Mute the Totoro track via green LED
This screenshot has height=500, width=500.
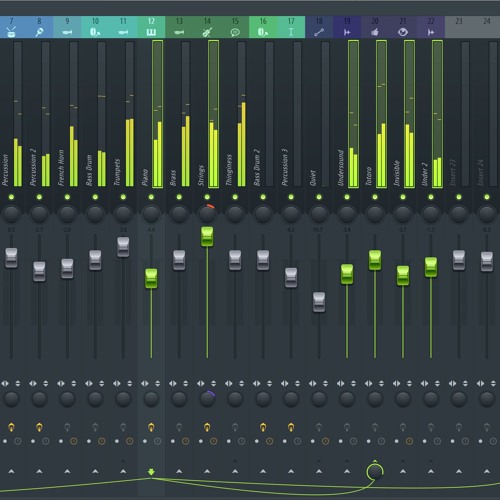click(x=375, y=197)
